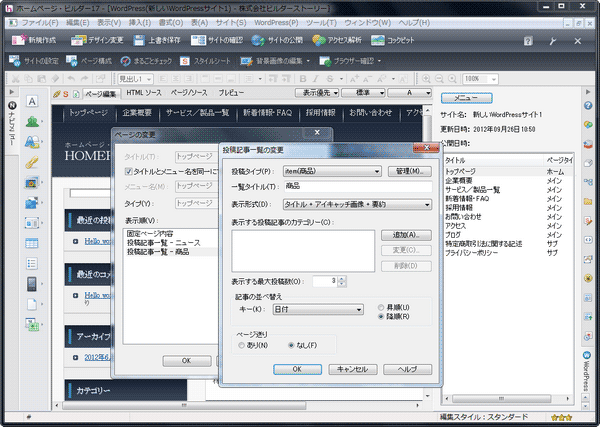Image resolution: width=600 pixels, height=427 pixels.
Task: Switch to プレビュー tab
Action: 231,93
